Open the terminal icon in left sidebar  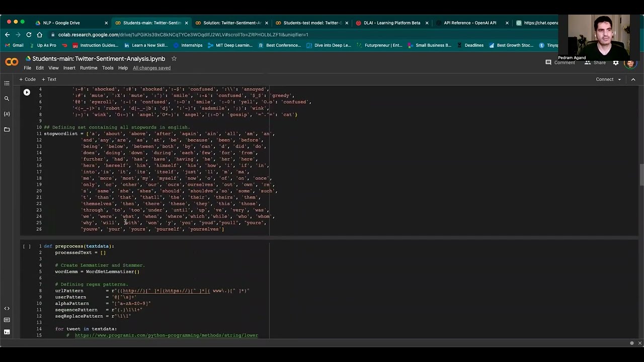click(x=7, y=332)
